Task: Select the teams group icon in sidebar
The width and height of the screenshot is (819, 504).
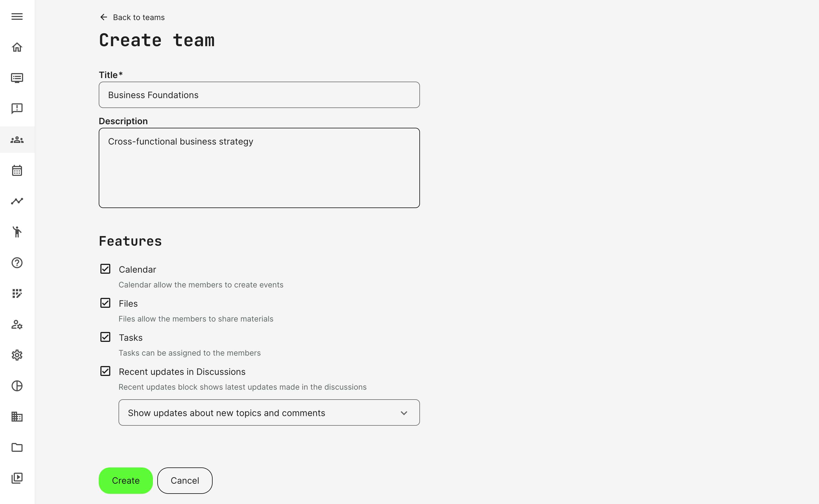Action: (17, 140)
